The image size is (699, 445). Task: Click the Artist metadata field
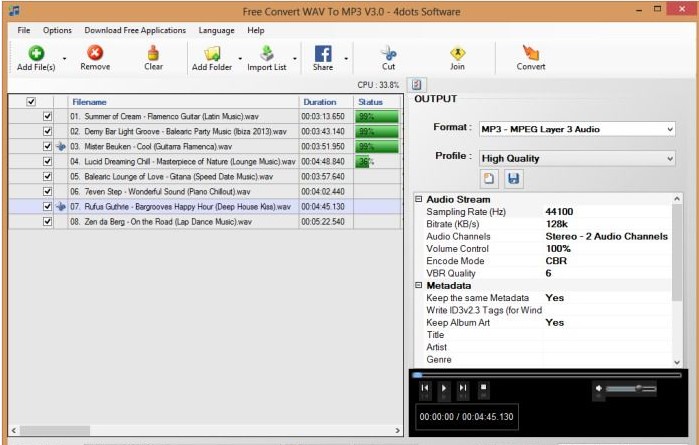pyautogui.click(x=607, y=347)
